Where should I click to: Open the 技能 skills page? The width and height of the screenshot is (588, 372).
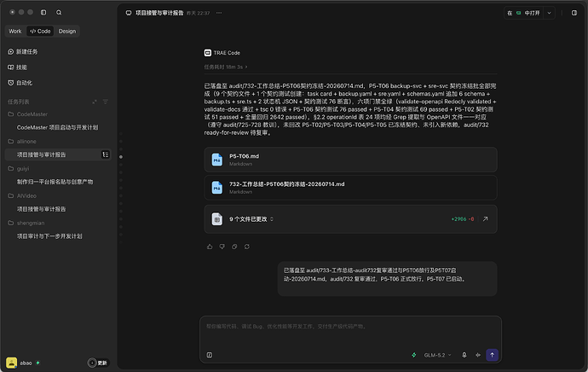18,67
